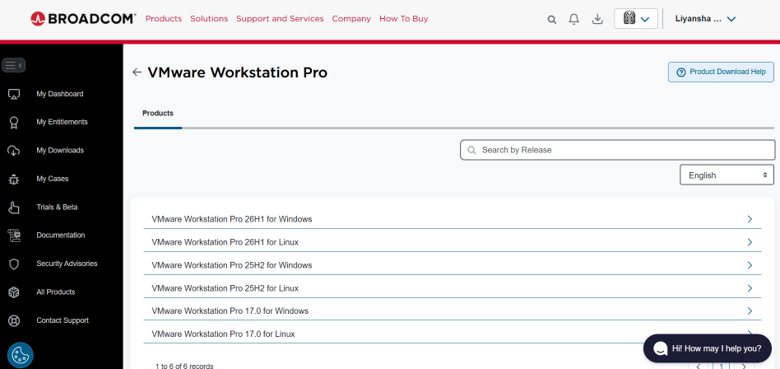Select VMware Workstation Pro 26H1 for Linux text

[x=225, y=242]
